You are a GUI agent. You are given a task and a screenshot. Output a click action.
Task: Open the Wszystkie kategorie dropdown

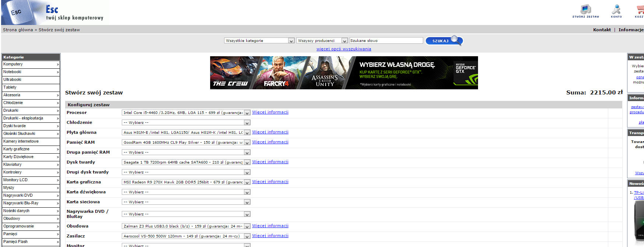(259, 40)
